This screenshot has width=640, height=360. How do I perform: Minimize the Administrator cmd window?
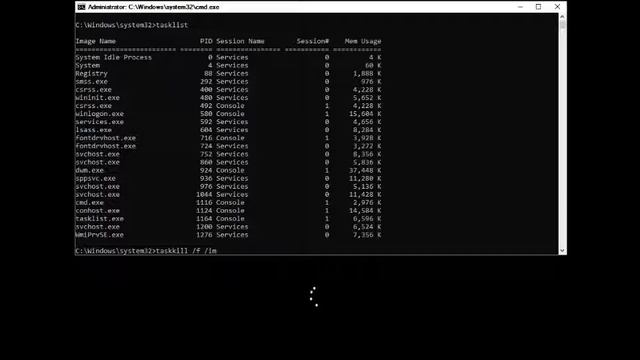[x=520, y=7]
